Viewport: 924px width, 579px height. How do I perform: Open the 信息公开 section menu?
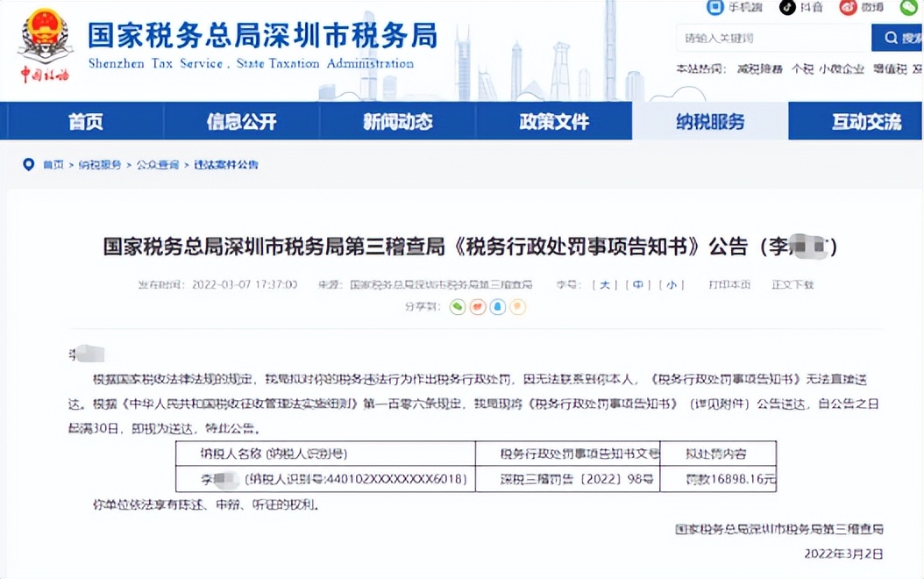(239, 122)
